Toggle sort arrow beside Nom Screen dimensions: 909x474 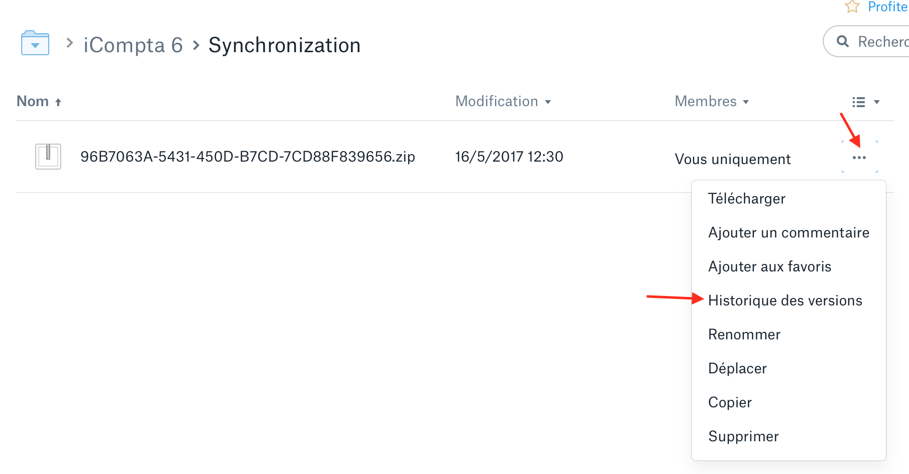point(58,102)
